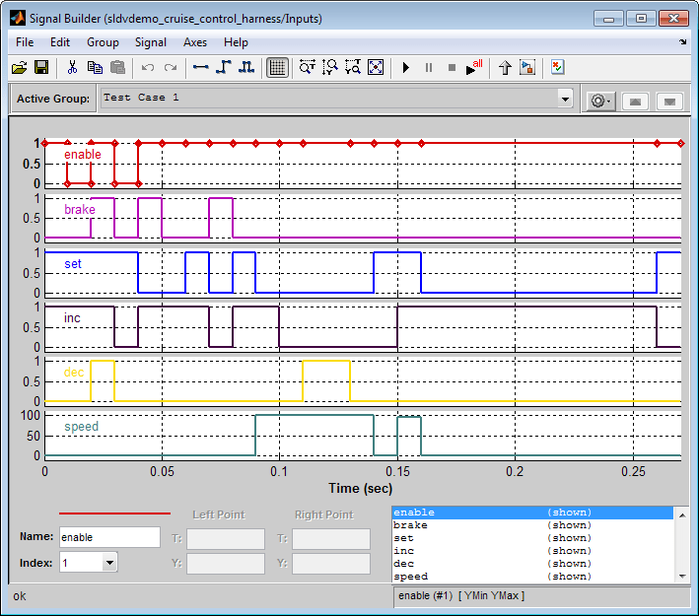Viewport: 699px width, 616px height.
Task: Click the Name input field
Action: click(x=109, y=537)
